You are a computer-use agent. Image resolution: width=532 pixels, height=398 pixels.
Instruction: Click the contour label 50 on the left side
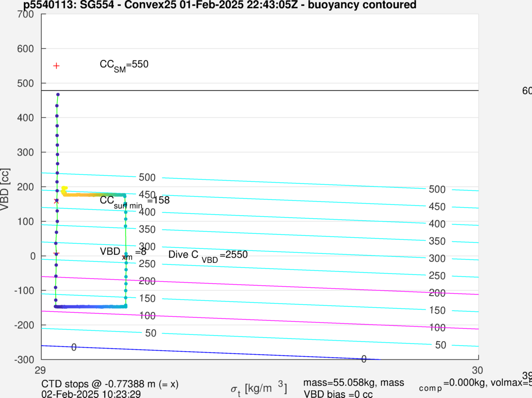click(151, 333)
